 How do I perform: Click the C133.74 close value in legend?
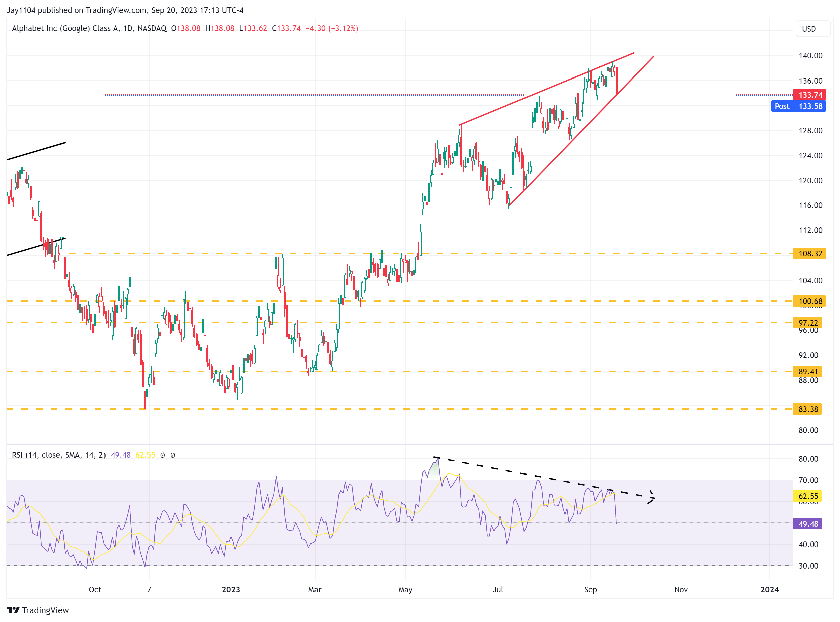[x=286, y=28]
